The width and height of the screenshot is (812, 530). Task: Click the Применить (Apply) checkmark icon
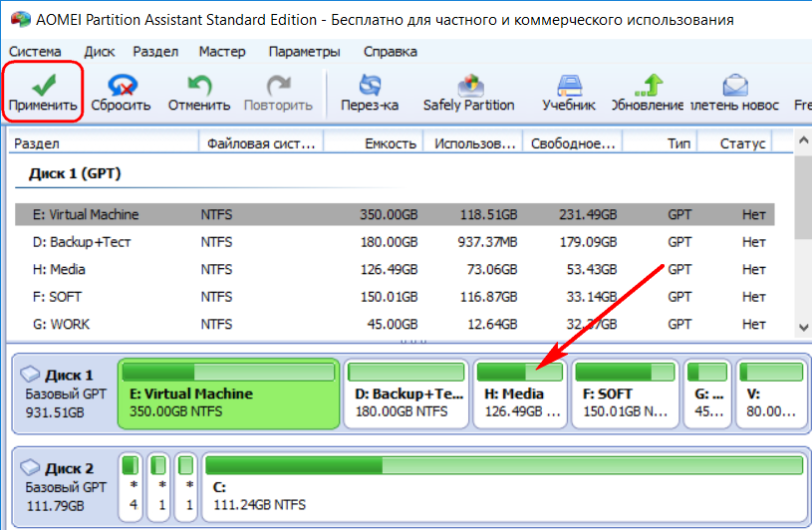(x=42, y=84)
